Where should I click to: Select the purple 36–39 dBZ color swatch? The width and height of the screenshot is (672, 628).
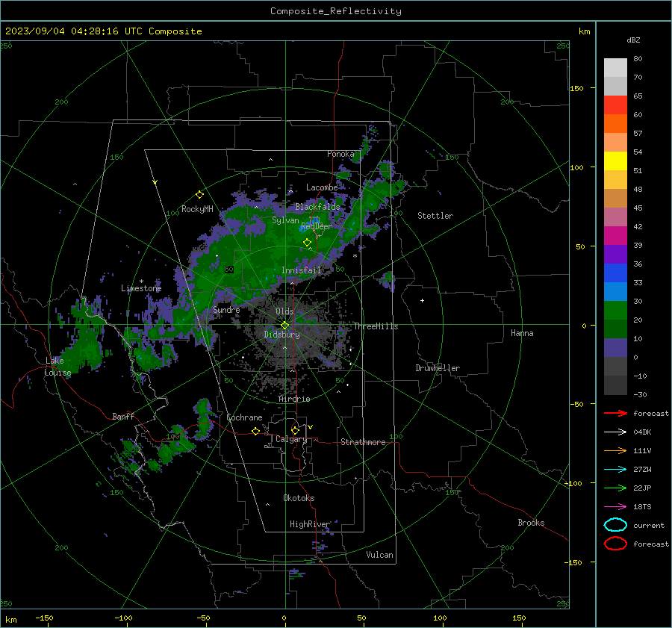(x=615, y=255)
